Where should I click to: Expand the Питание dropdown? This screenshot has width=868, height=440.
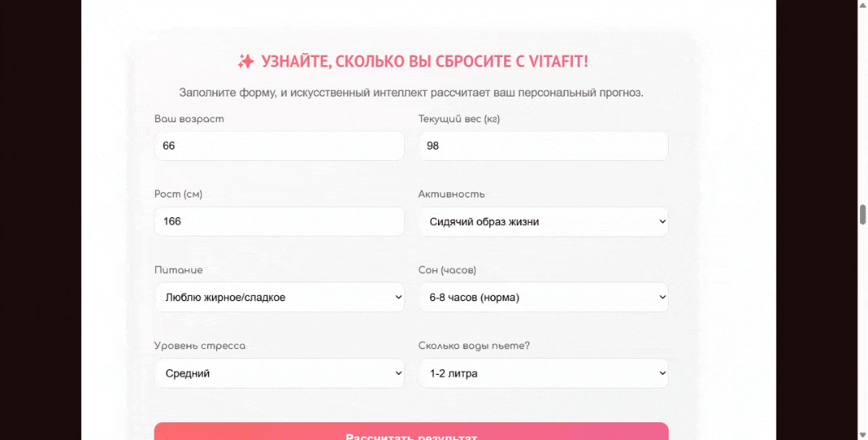click(x=279, y=298)
